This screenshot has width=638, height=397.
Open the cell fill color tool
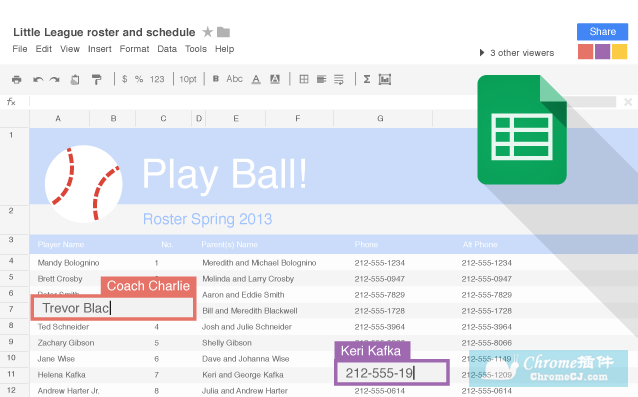(275, 79)
